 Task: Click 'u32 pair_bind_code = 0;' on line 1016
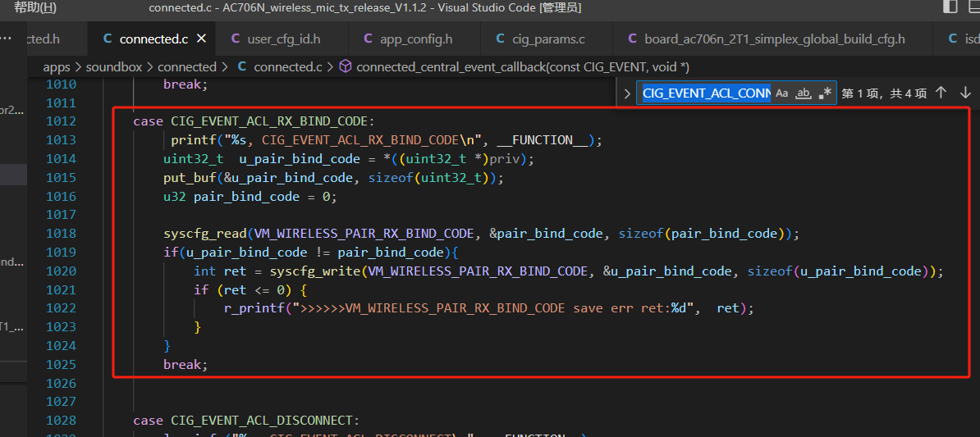250,196
